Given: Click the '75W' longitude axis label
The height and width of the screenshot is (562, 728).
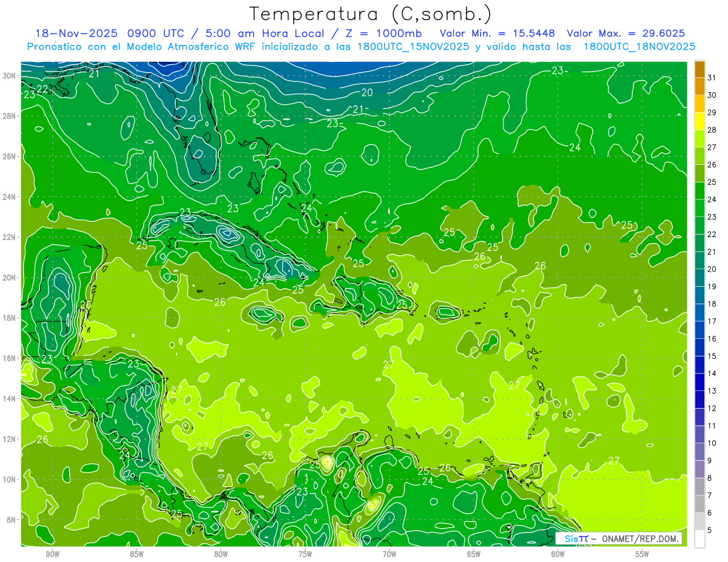Looking at the screenshot, I should tap(305, 554).
